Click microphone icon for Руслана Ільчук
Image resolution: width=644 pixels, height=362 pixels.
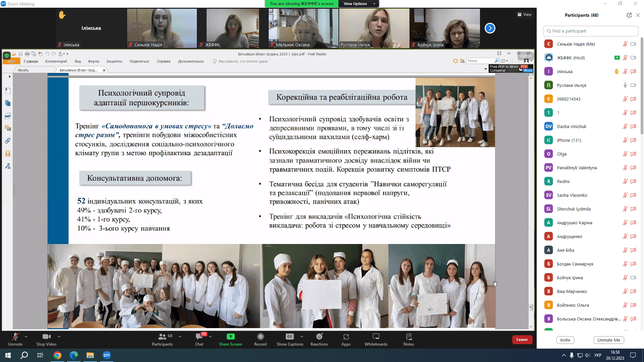tap(625, 85)
